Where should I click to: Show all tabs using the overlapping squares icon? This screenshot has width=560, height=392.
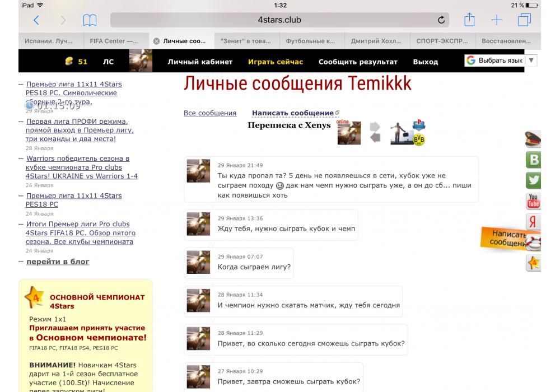click(x=525, y=20)
